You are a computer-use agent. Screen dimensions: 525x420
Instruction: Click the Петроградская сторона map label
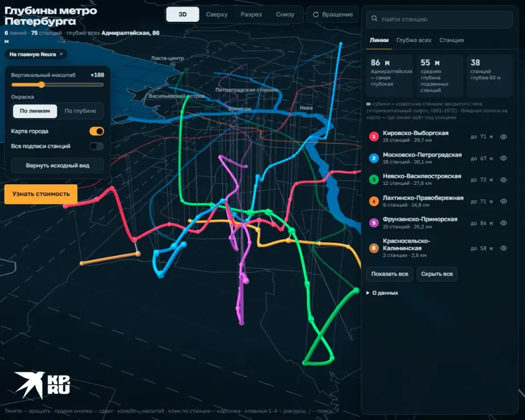pos(247,90)
